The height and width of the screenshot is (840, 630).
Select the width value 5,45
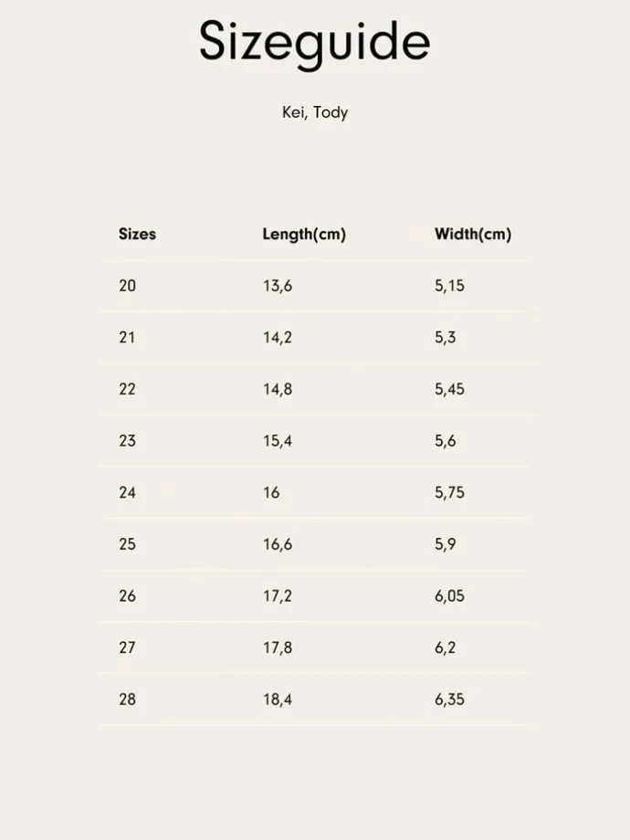click(449, 390)
